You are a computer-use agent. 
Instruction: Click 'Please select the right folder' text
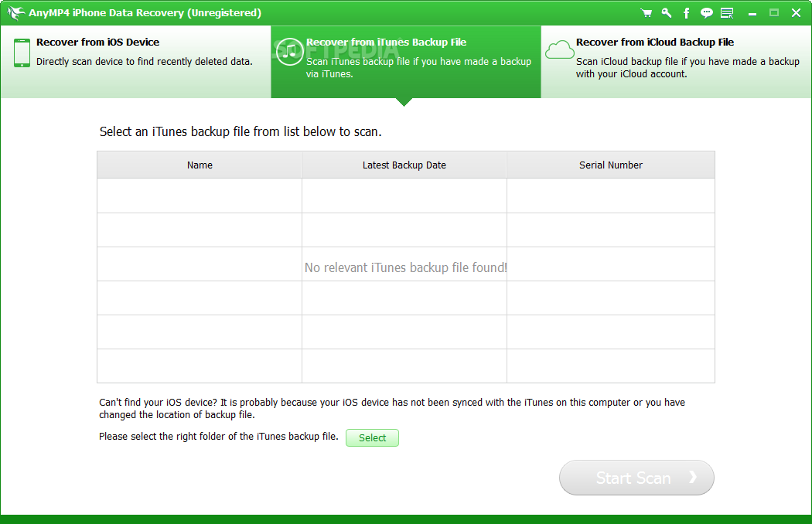(219, 437)
